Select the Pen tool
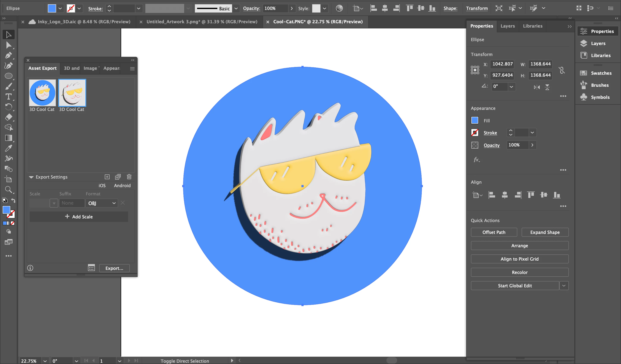621x364 pixels. [8, 55]
